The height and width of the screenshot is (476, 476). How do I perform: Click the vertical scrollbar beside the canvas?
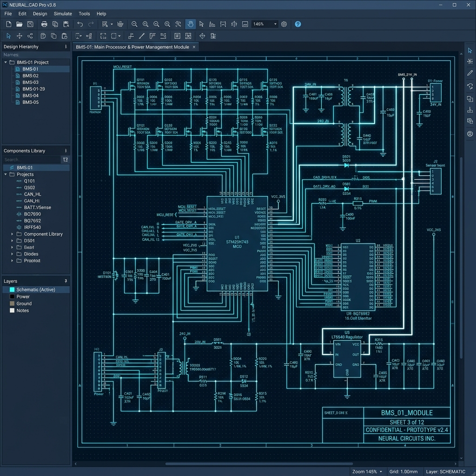(461, 258)
